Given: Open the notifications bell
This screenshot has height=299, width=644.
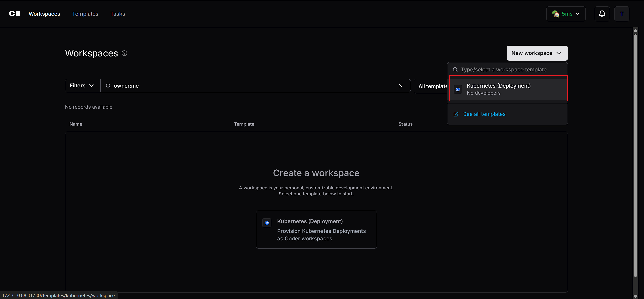Looking at the screenshot, I should click(602, 14).
